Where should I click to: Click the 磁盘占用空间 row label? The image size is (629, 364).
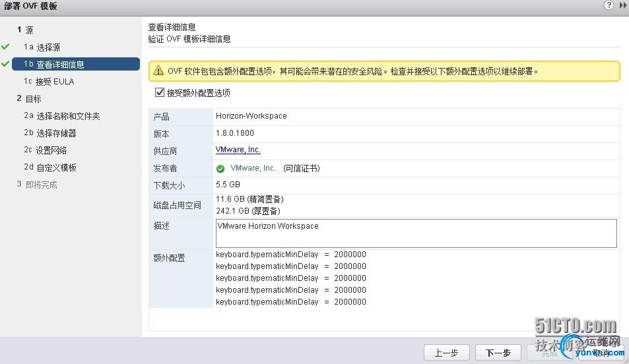pyautogui.click(x=178, y=205)
